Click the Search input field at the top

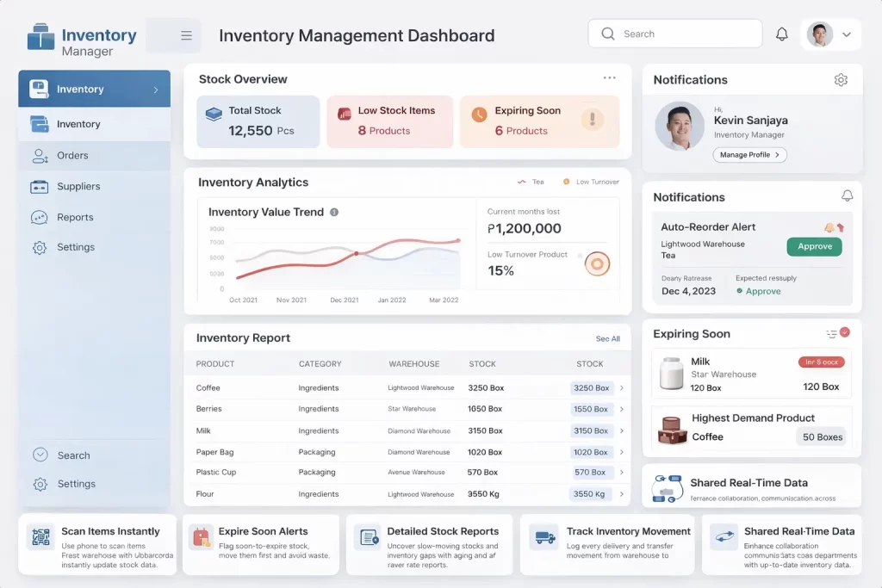(674, 34)
